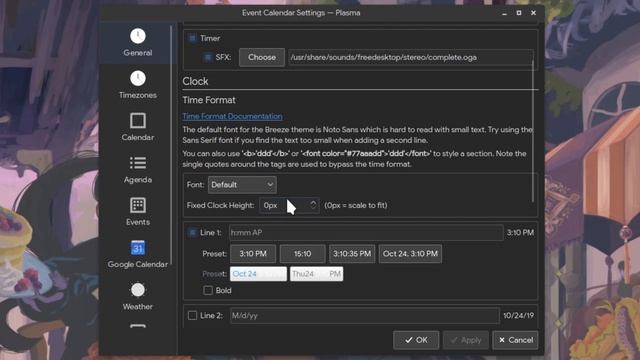Open the General settings section
Viewport: 640px width, 360px height.
pyautogui.click(x=138, y=42)
